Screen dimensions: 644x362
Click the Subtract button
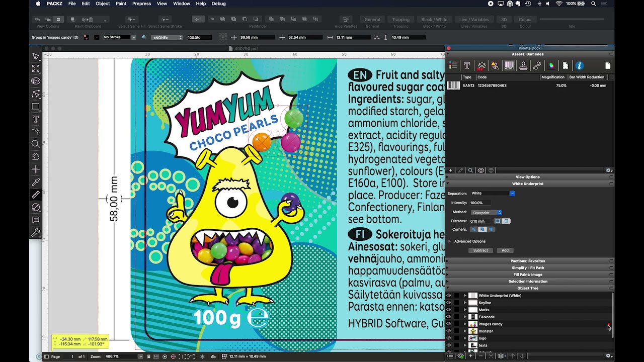click(480, 250)
